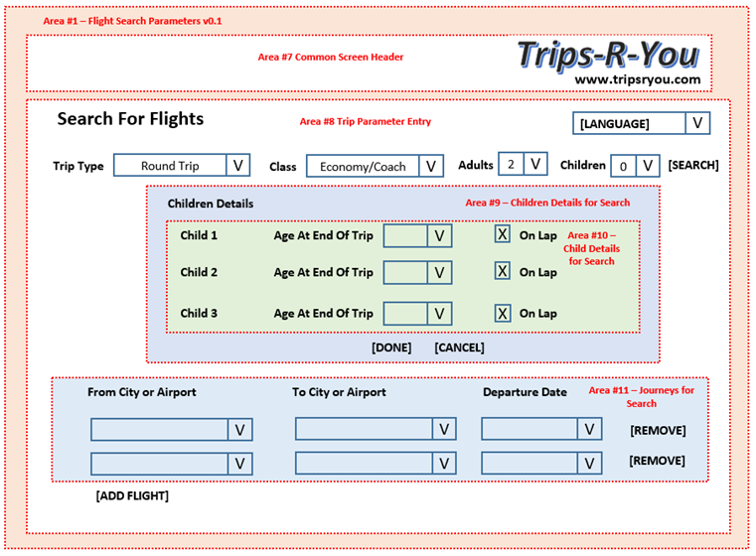Click ADD FLIGHT button
The image size is (756, 556).
tap(132, 495)
